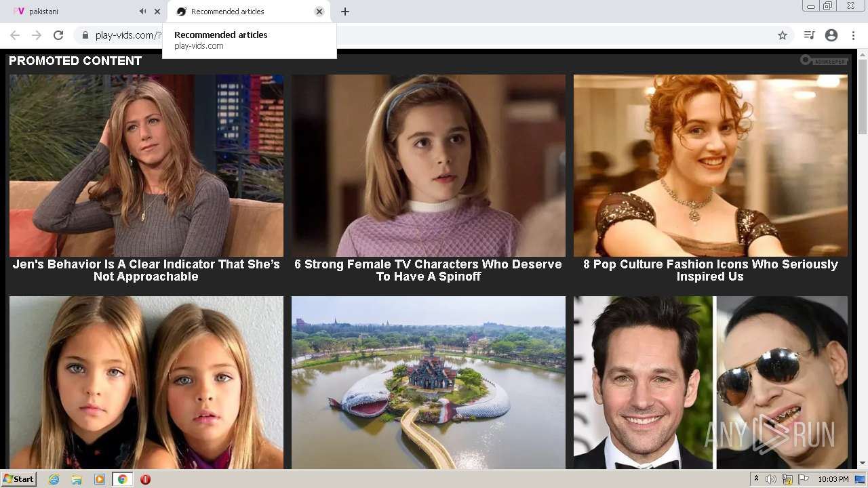Open the Windows Start menu
868x488 pixels.
[x=19, y=479]
